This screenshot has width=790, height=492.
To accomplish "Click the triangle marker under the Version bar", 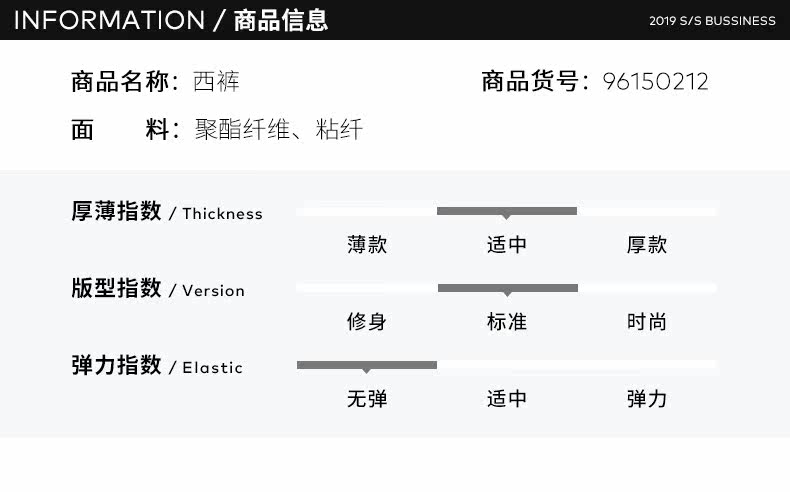I will [x=506, y=294].
